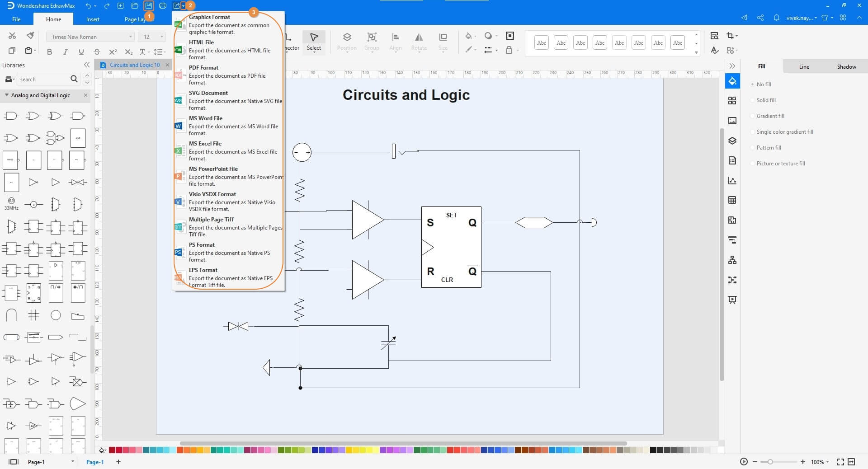The width and height of the screenshot is (868, 469).
Task: Close the Analog and Digital Logic library
Action: (x=86, y=95)
